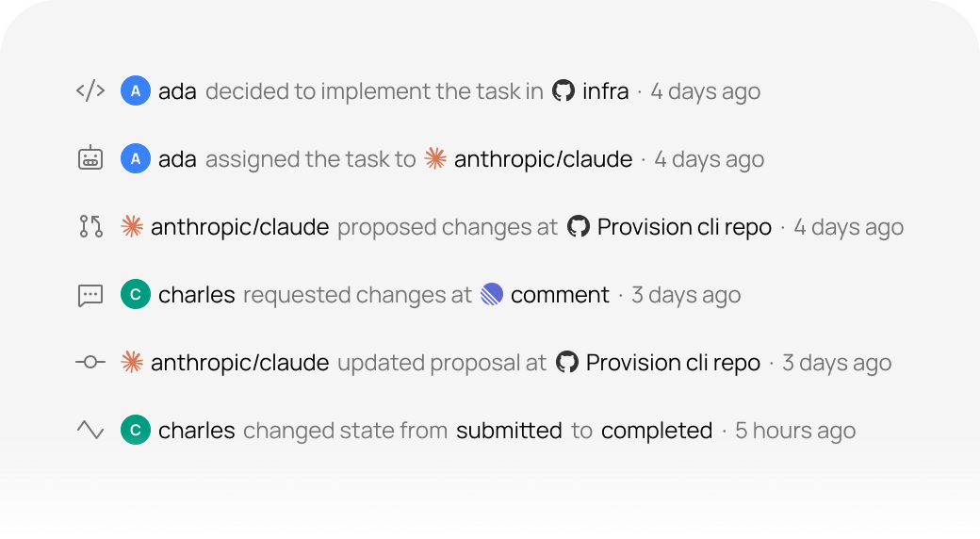Click charles's green avatar on state change row
The width and height of the screenshot is (980, 539).
[x=136, y=430]
